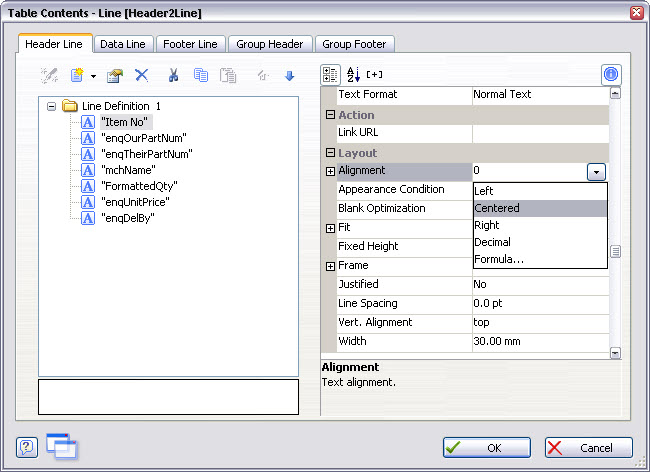Click the A icon beside "FormattedQty"
650x472 pixels.
[x=88, y=186]
